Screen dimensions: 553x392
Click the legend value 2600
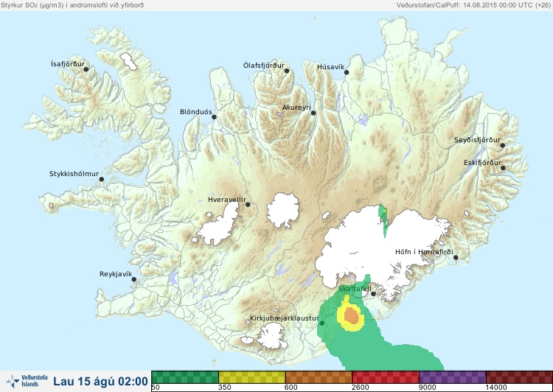[361, 388]
